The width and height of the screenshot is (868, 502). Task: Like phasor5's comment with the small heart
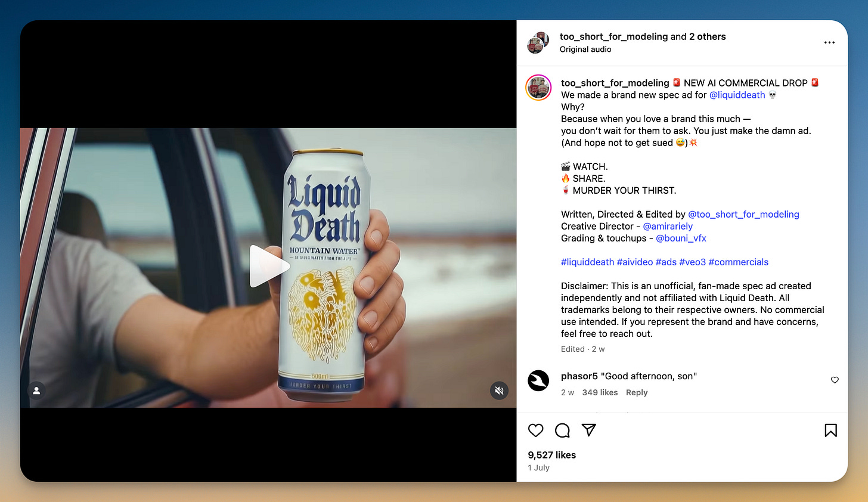[x=835, y=380]
